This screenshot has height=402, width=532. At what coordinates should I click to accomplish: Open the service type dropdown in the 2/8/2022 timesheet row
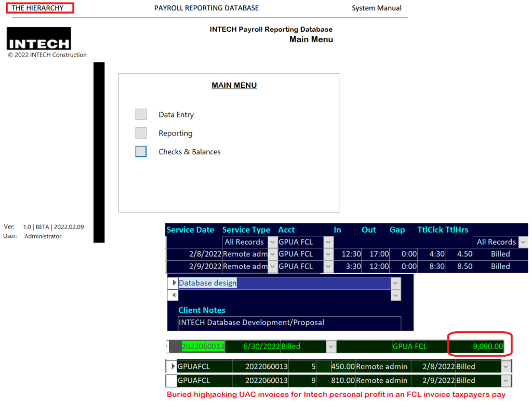point(272,254)
